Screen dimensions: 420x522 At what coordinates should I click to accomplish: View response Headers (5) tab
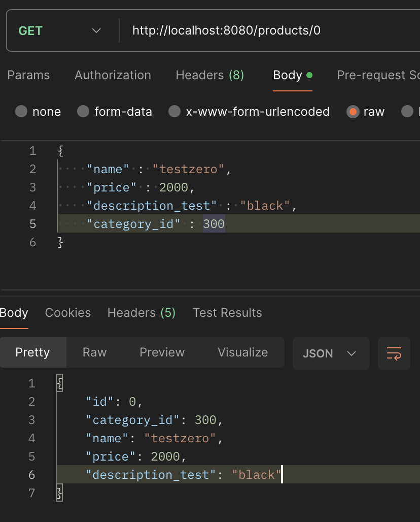[x=142, y=313]
